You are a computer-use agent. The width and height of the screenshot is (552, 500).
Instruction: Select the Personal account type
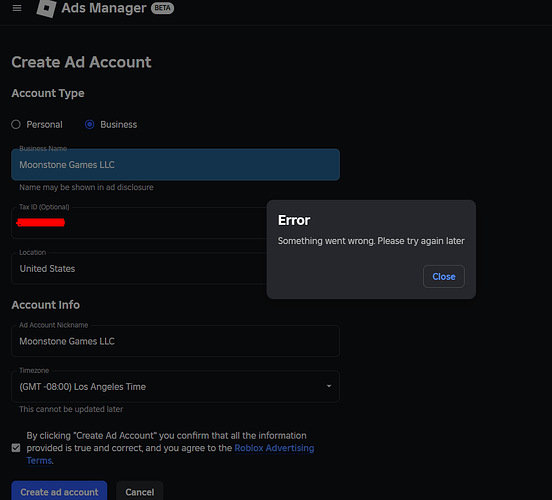pyautogui.click(x=16, y=124)
